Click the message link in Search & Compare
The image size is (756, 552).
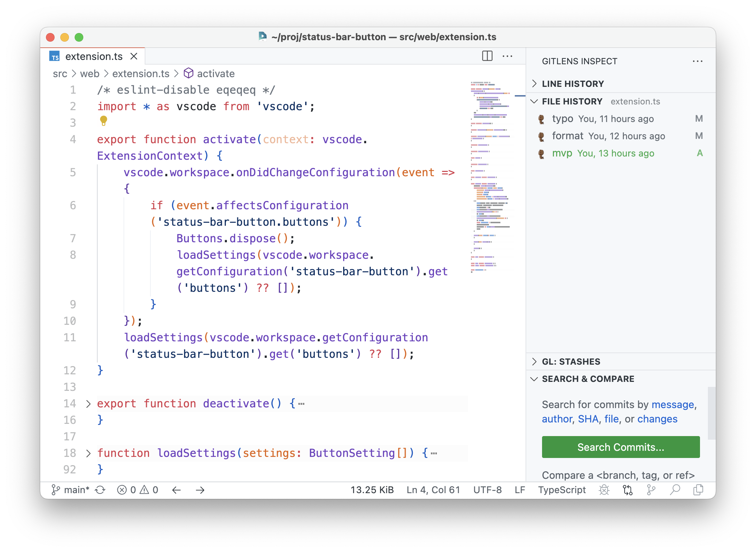[672, 404]
